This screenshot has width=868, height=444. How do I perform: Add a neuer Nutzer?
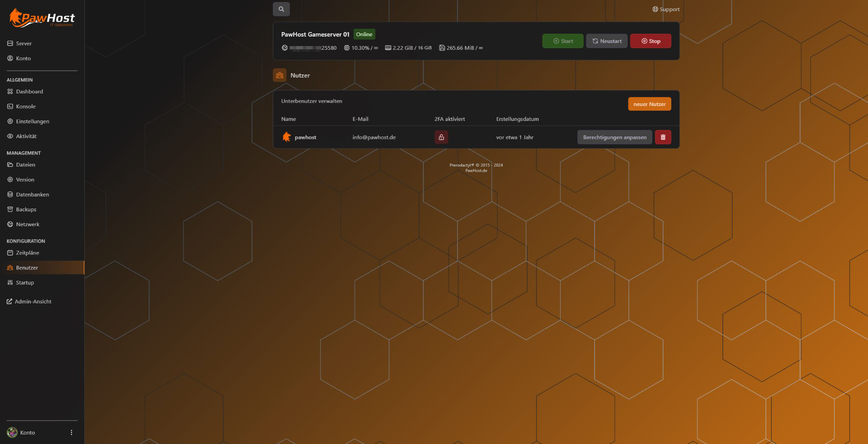pyautogui.click(x=649, y=104)
